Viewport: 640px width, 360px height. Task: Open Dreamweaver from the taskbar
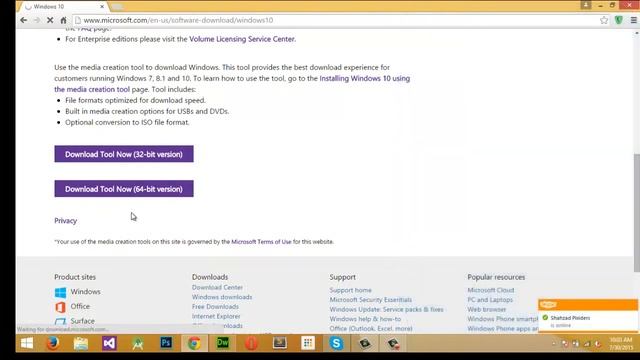(223, 343)
